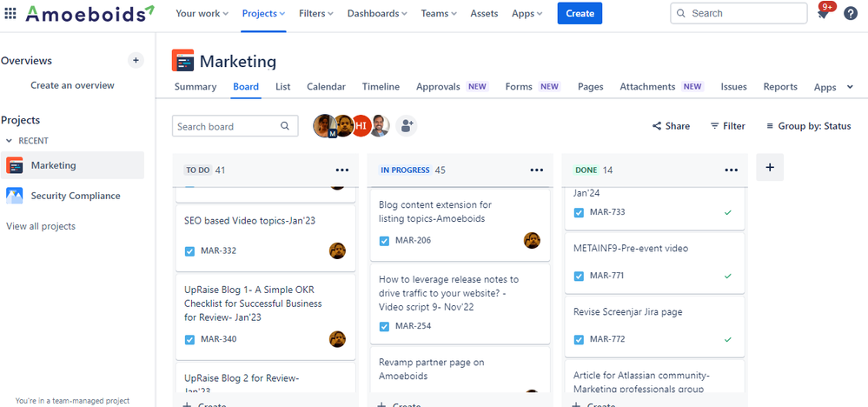Click the blue Create button
The height and width of the screenshot is (407, 868).
coord(580,13)
